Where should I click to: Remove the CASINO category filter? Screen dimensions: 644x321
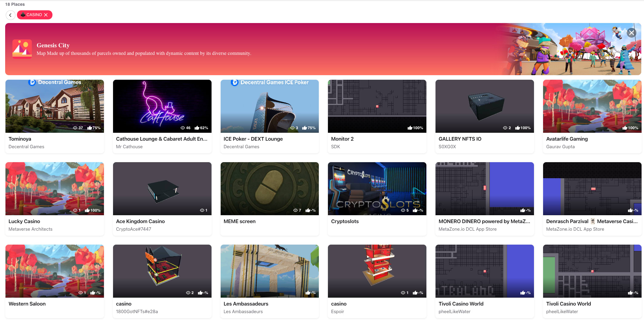click(x=46, y=15)
